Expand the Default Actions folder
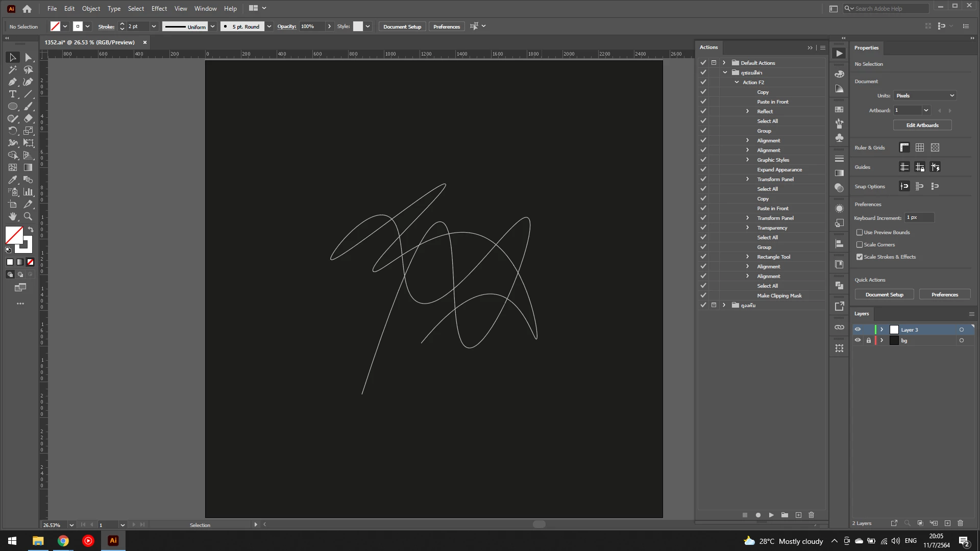980x551 pixels. click(724, 63)
